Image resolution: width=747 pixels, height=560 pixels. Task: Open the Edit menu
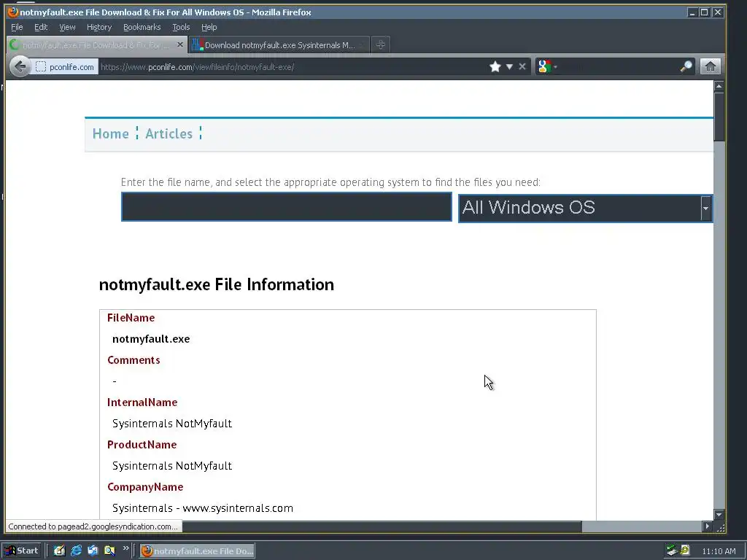pyautogui.click(x=41, y=27)
